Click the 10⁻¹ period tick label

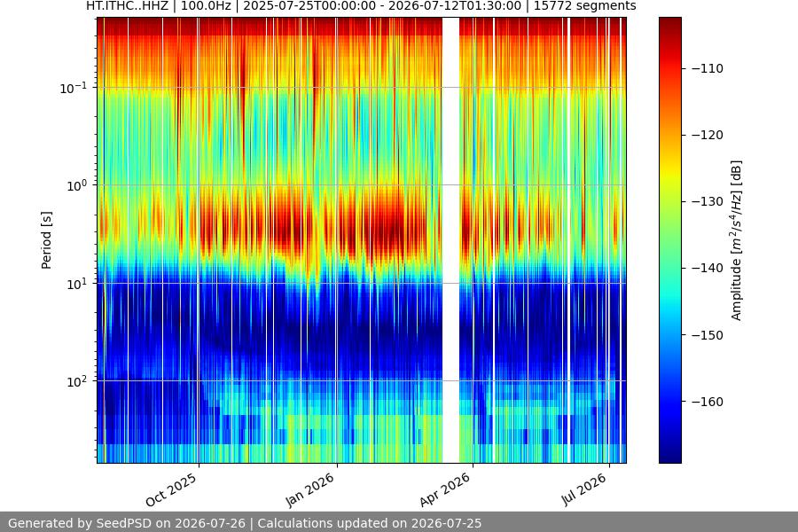tap(74, 88)
